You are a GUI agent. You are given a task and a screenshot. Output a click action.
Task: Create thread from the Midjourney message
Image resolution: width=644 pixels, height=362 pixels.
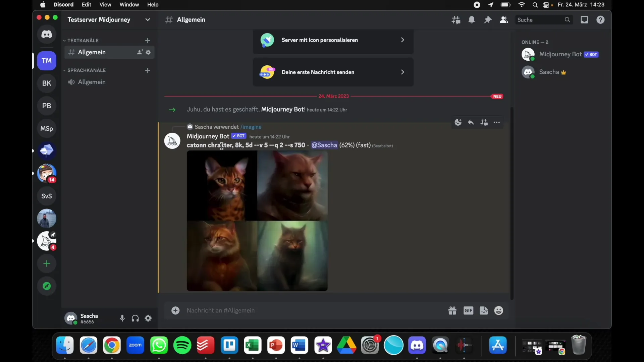484,123
